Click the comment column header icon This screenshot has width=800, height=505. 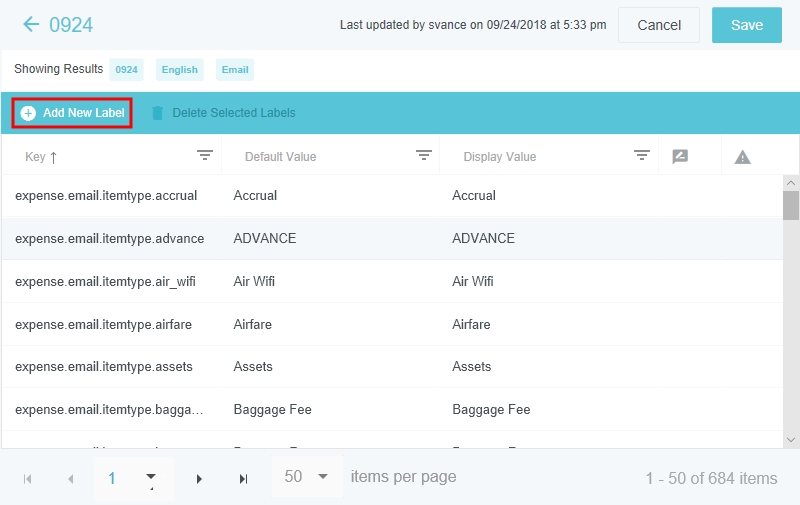click(x=680, y=156)
